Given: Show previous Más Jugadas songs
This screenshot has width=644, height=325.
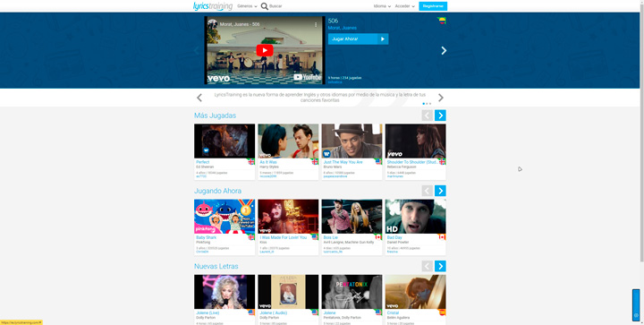Looking at the screenshot, I should 428,115.
